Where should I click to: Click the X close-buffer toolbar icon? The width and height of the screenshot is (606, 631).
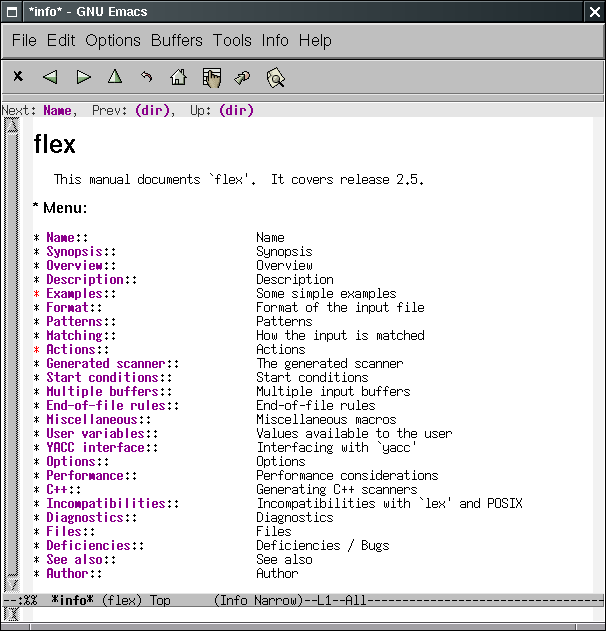pyautogui.click(x=18, y=76)
